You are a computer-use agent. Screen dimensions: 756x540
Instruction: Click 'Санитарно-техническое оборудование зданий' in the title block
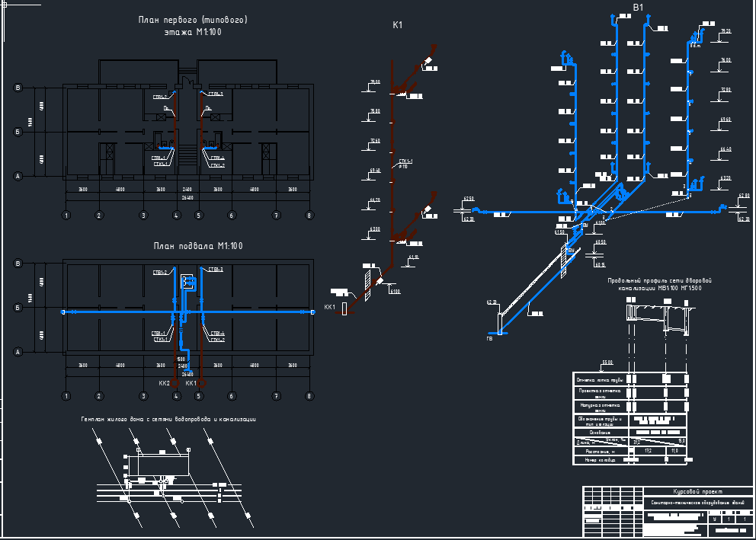pyautogui.click(x=697, y=503)
